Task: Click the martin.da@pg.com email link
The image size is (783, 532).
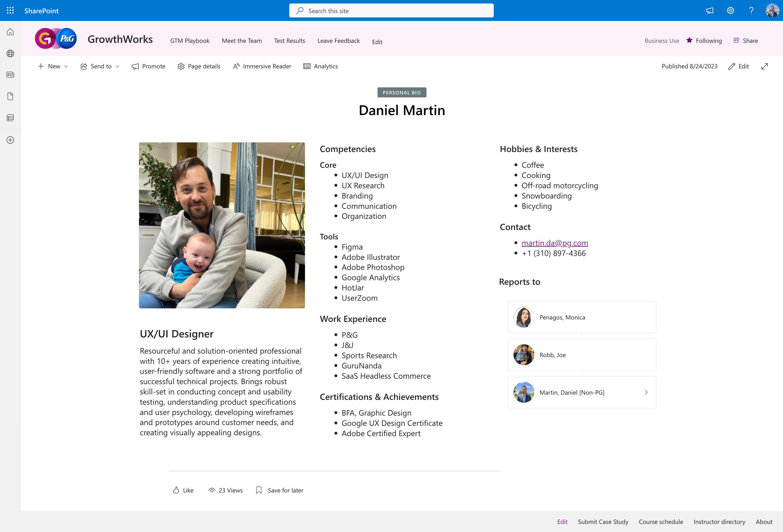Action: [554, 243]
